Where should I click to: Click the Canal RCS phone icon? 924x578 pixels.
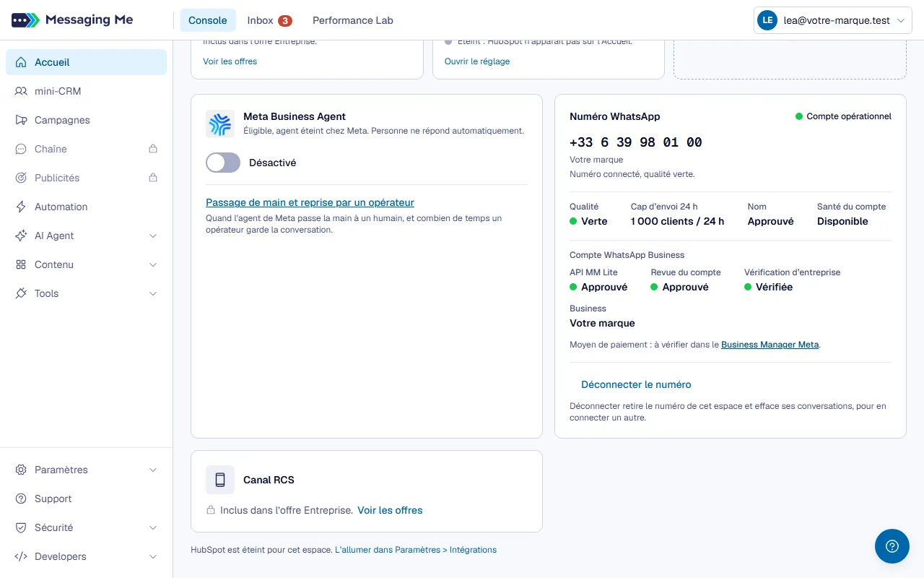tap(220, 480)
